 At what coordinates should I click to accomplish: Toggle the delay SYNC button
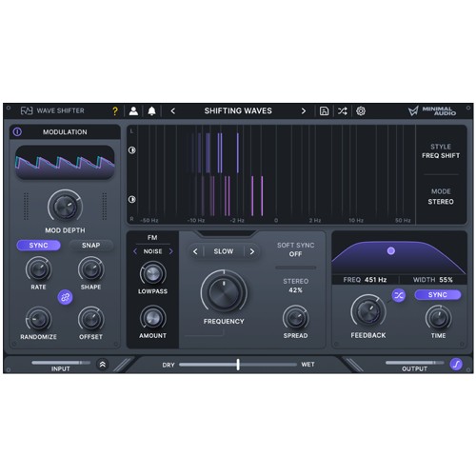tap(438, 295)
